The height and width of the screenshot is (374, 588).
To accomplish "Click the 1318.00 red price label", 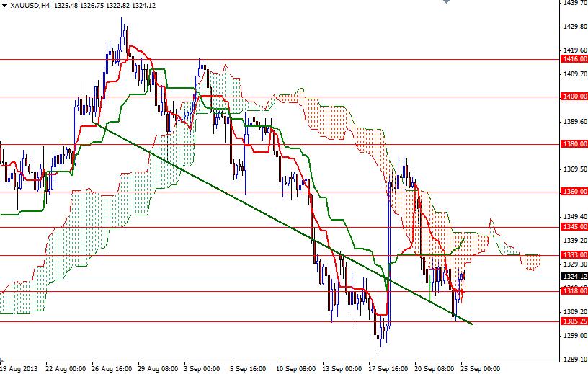I will tap(574, 290).
